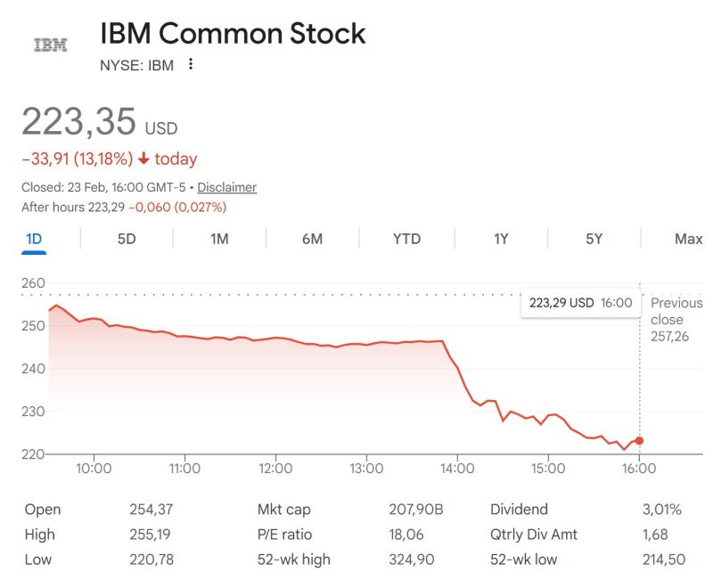Click the IBM company logo
713x588 pixels.
[x=50, y=41]
